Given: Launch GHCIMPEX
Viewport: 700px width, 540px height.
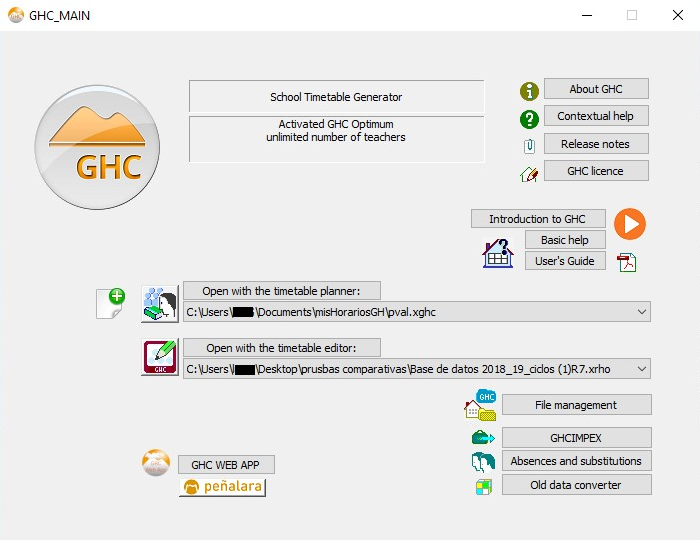Looking at the screenshot, I should pos(576,437).
